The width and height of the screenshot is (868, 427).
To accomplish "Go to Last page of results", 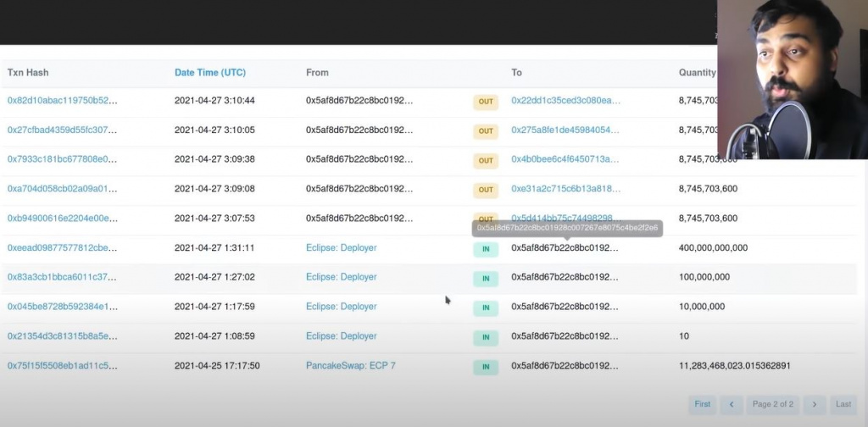I will pyautogui.click(x=843, y=404).
